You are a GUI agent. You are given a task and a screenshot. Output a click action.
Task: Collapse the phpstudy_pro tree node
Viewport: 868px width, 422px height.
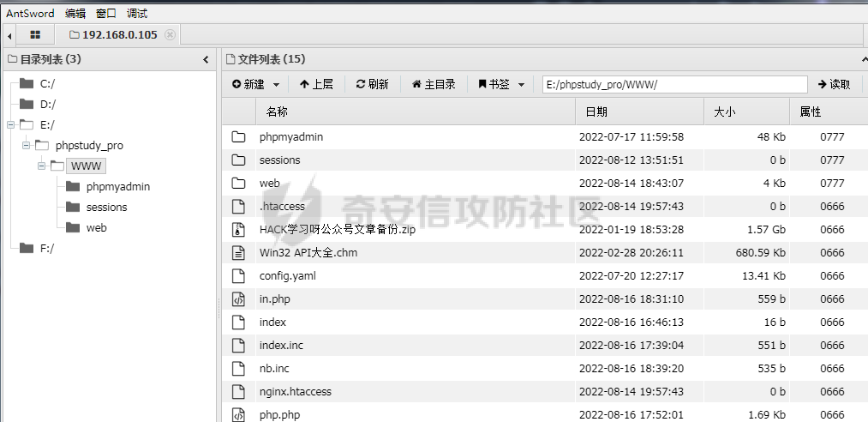coord(26,145)
